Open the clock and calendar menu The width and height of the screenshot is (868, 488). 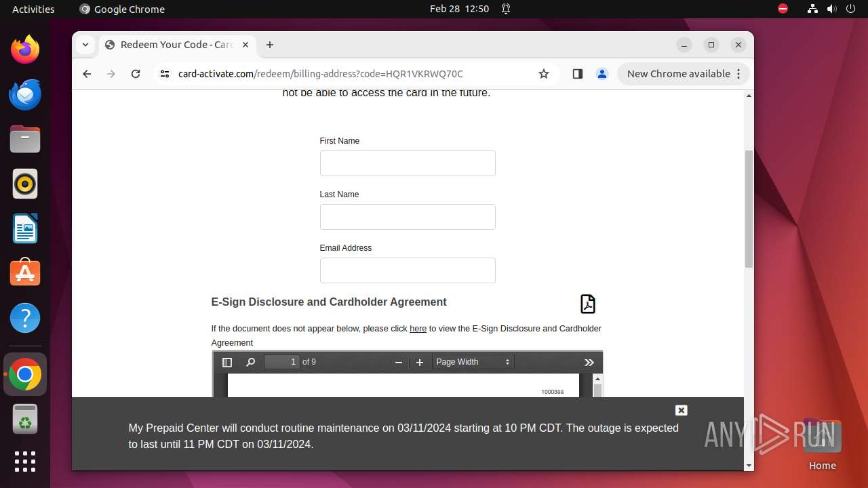click(459, 9)
